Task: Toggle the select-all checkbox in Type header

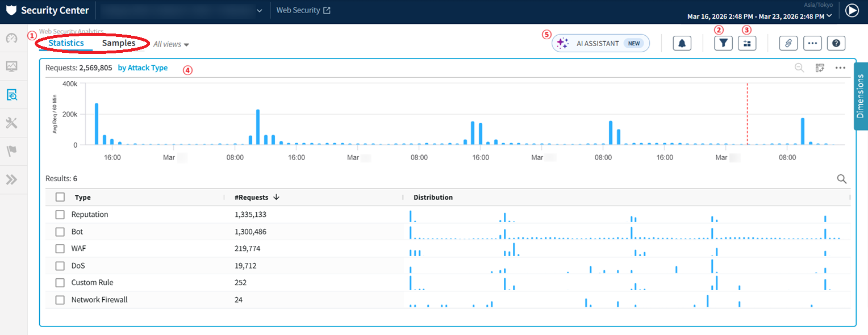Action: 60,198
